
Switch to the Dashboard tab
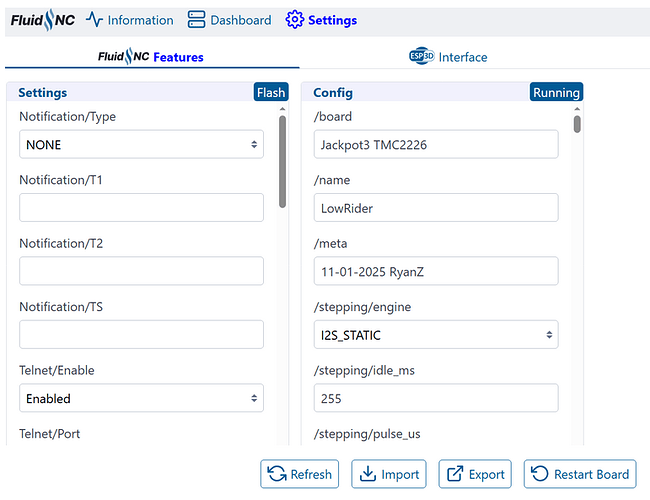click(229, 20)
